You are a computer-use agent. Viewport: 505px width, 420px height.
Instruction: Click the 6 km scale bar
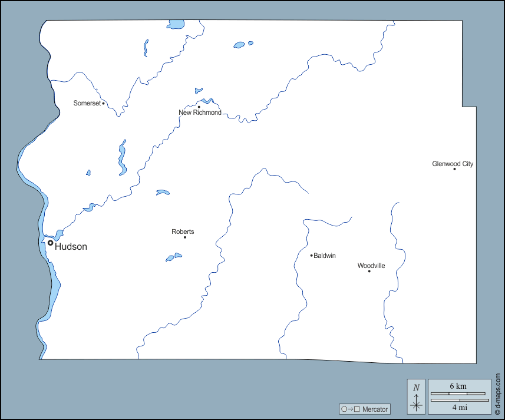tap(458, 393)
